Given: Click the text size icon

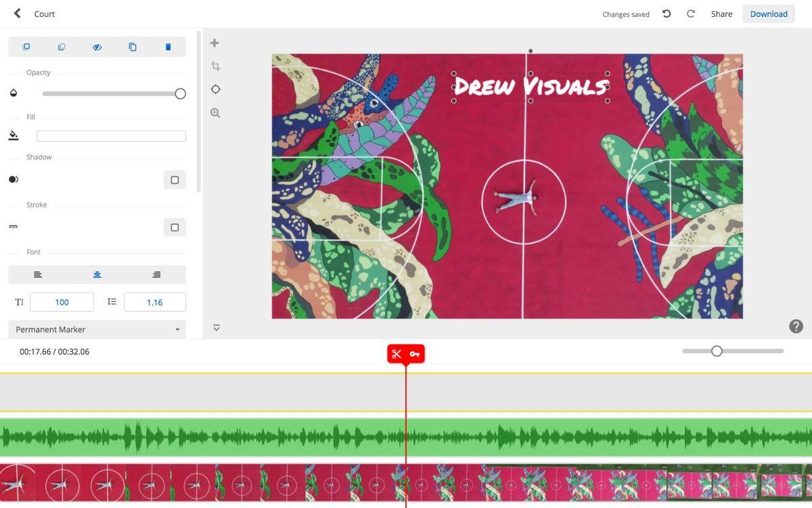Looking at the screenshot, I should coord(19,302).
